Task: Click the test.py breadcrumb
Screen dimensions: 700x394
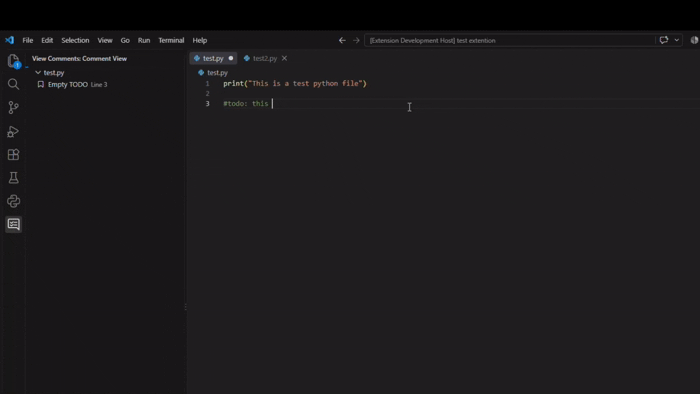Action: [217, 72]
